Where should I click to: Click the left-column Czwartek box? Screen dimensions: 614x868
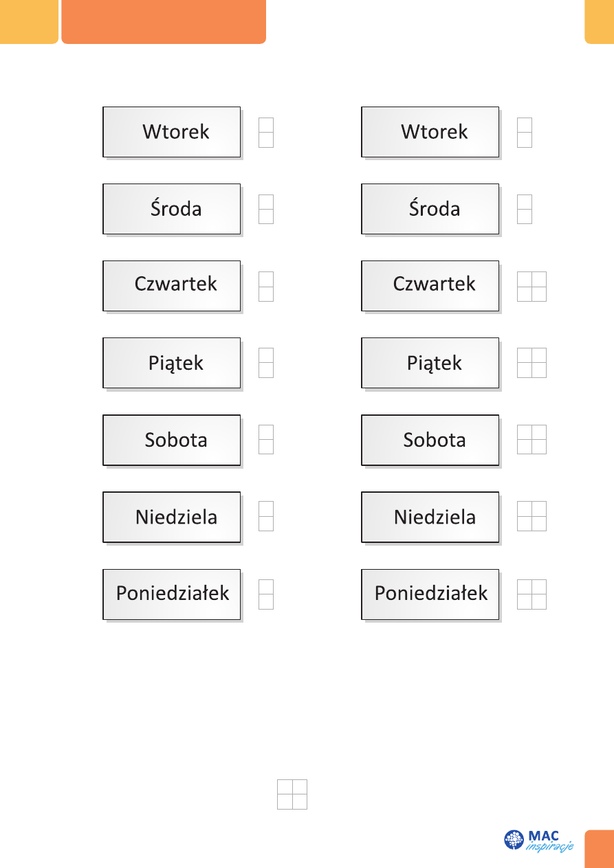click(x=172, y=286)
